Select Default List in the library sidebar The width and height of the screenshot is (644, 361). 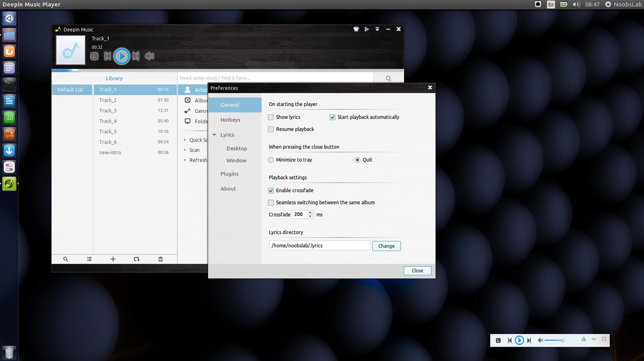(72, 89)
